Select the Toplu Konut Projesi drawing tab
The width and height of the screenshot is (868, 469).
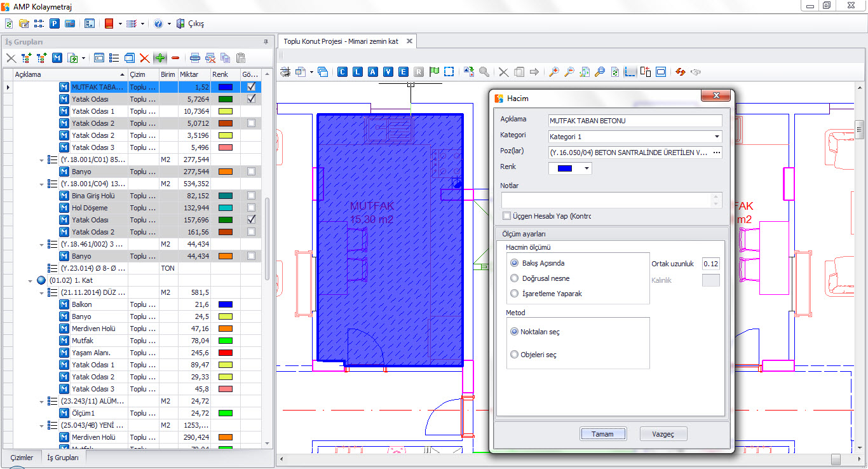point(341,41)
